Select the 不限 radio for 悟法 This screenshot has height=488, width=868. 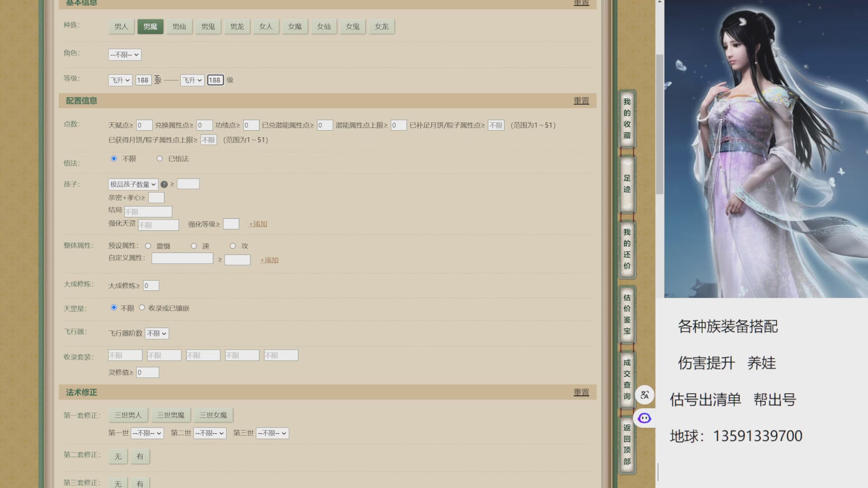(114, 159)
